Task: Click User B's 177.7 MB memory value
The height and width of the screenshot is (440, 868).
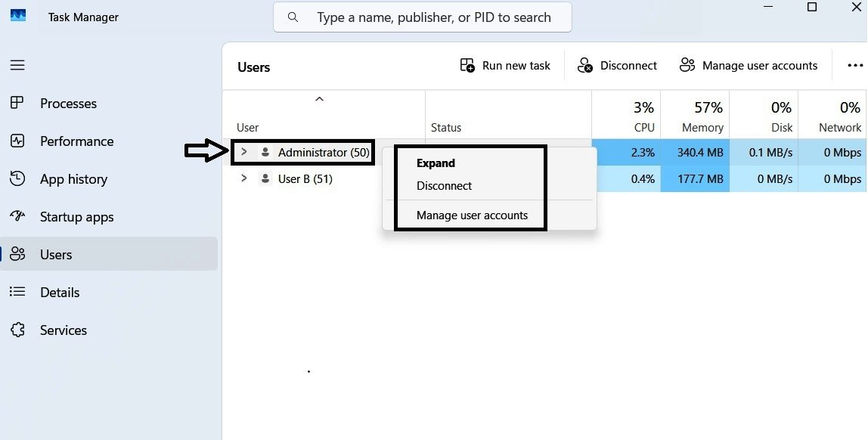Action: [x=700, y=179]
